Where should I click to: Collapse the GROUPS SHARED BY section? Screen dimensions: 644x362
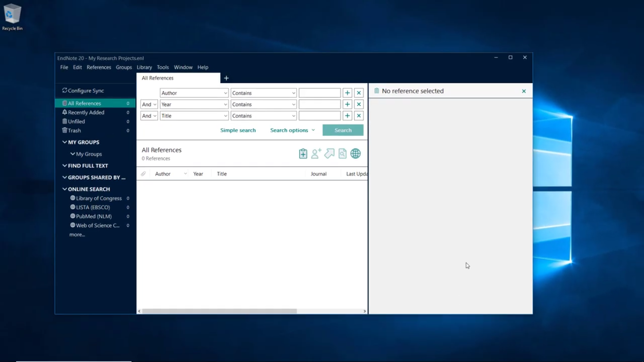tap(65, 177)
